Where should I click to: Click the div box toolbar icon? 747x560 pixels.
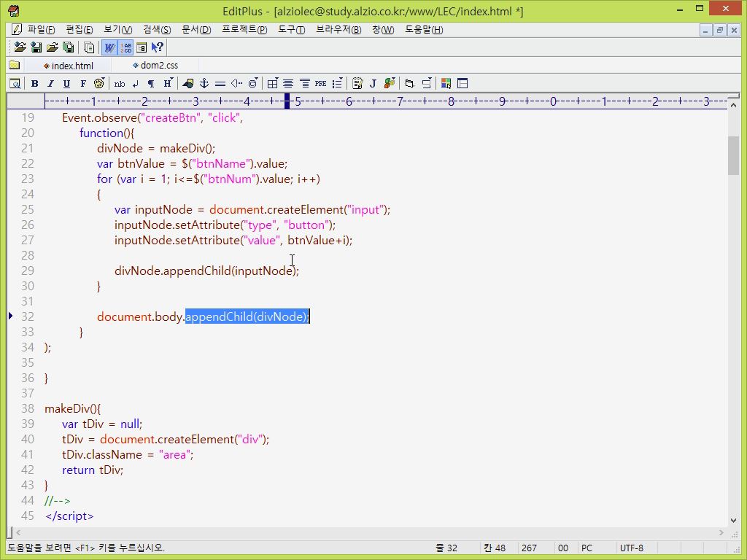410,84
